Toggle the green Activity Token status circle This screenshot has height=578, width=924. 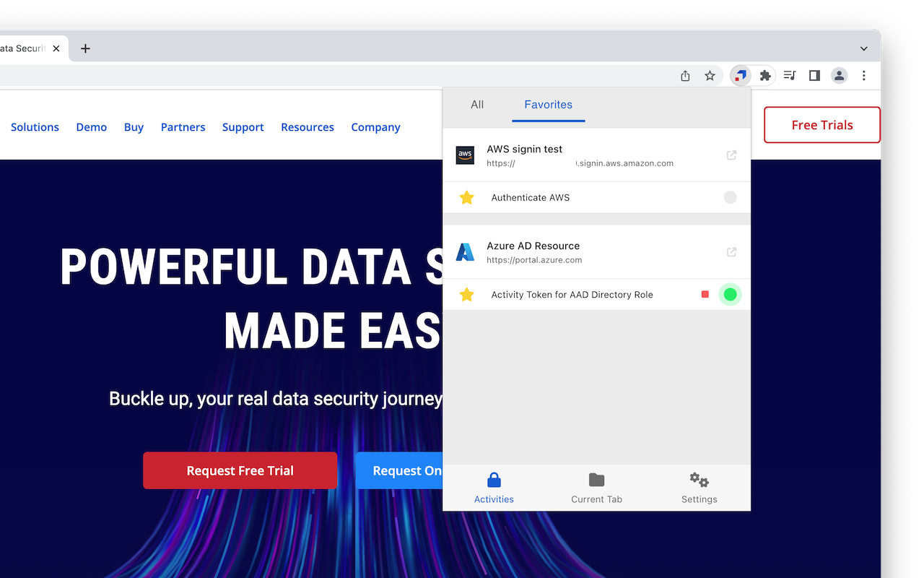click(x=730, y=294)
